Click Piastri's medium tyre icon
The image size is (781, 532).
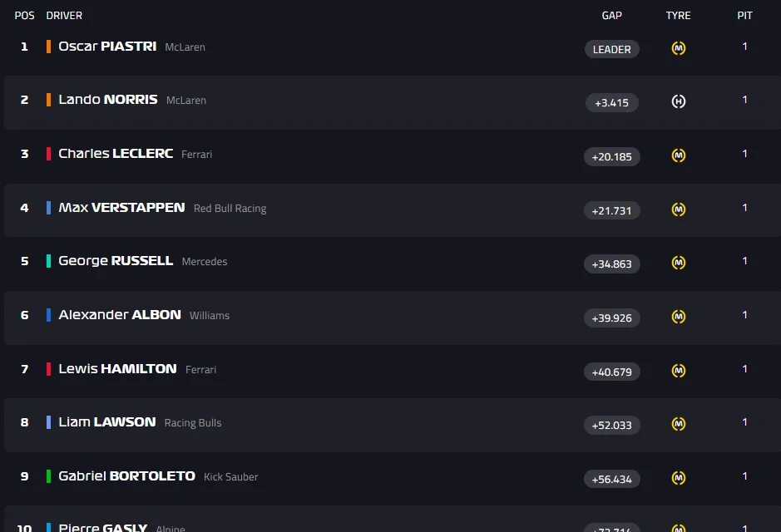tap(679, 48)
